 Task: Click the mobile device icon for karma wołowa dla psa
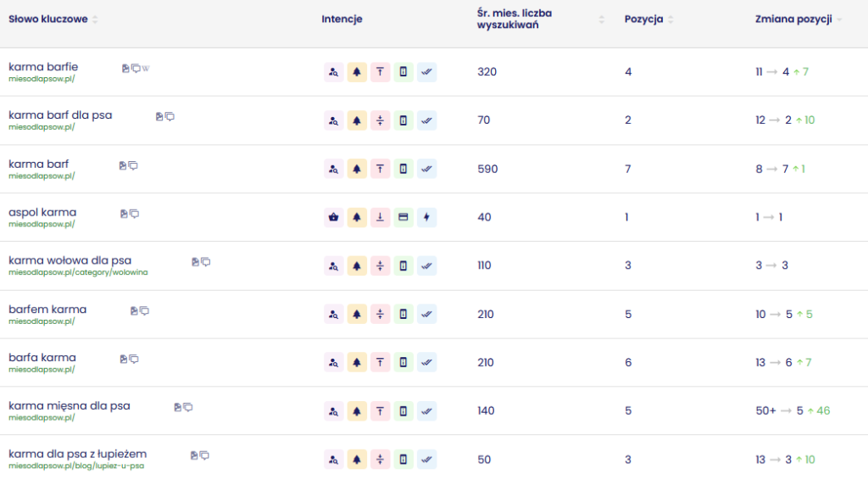click(x=403, y=265)
